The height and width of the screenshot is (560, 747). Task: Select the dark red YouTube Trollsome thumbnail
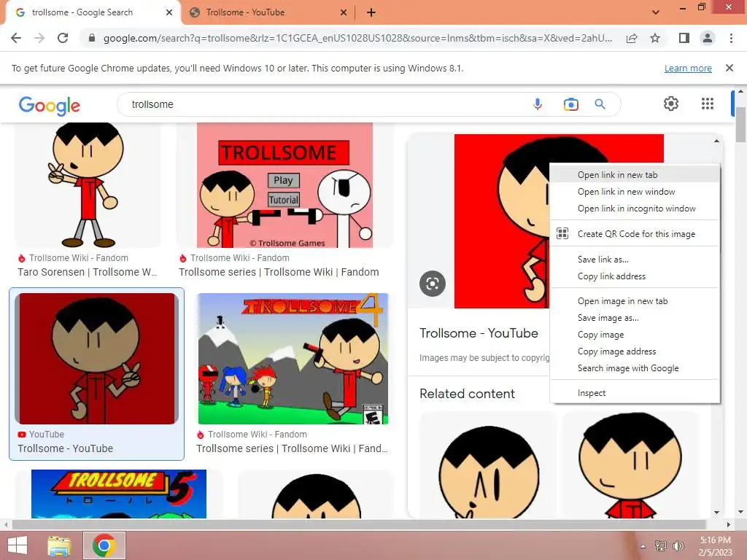(x=97, y=359)
